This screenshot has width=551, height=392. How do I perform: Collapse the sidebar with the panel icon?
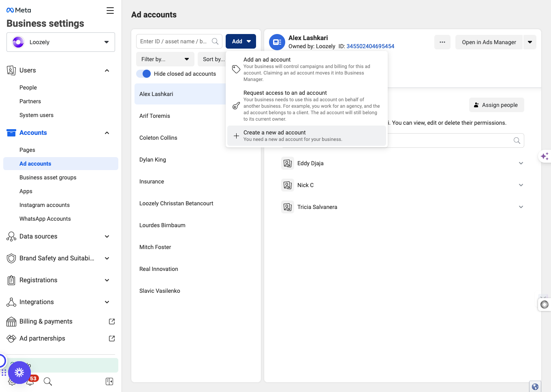109,381
